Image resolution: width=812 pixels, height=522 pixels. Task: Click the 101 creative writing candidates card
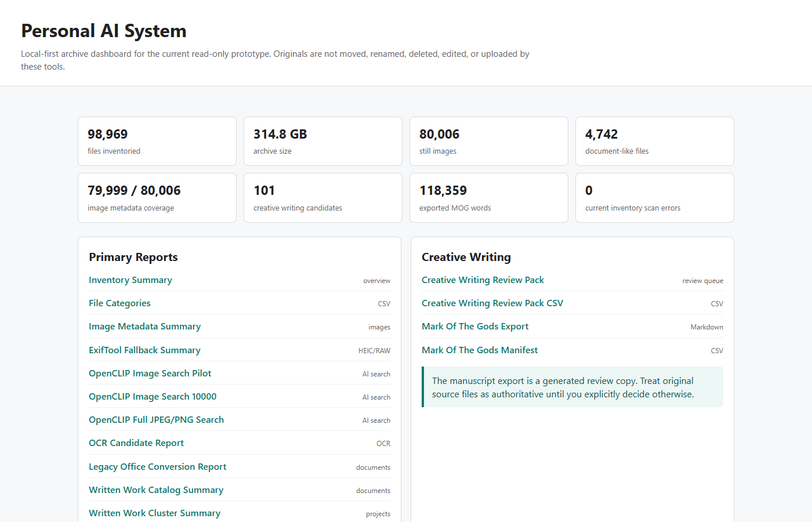click(x=323, y=198)
